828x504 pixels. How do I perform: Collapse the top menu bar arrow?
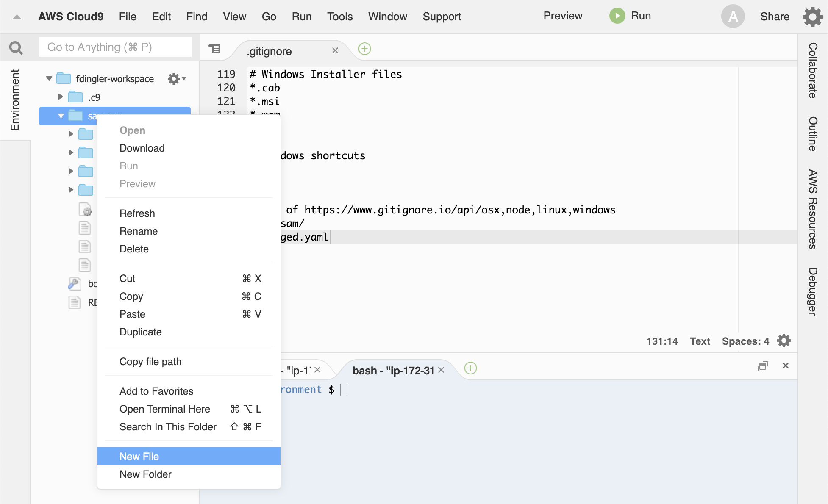(x=17, y=17)
